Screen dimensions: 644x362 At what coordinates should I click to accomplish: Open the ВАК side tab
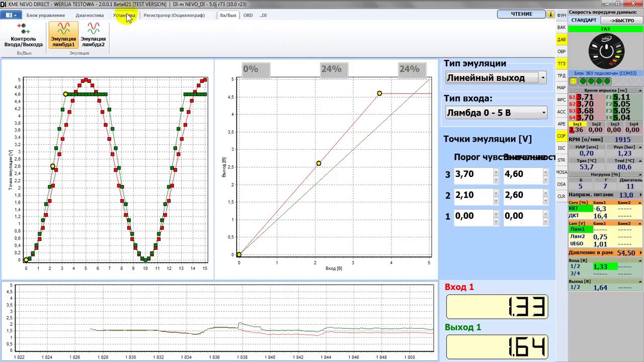[x=561, y=27]
